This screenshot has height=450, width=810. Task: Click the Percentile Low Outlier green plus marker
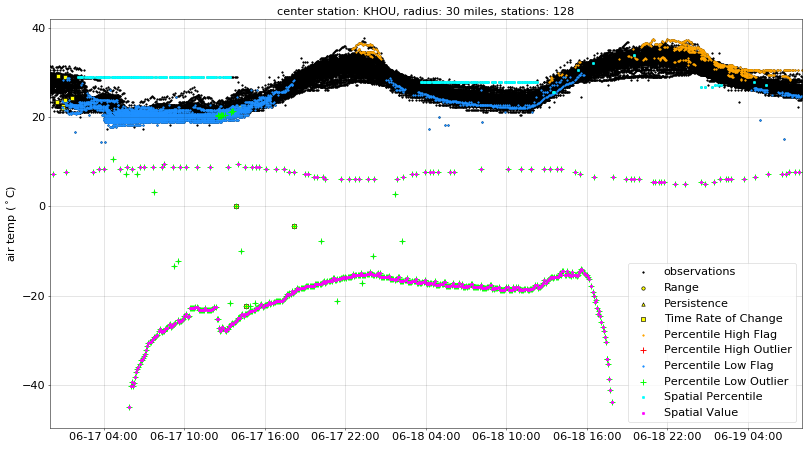point(643,381)
